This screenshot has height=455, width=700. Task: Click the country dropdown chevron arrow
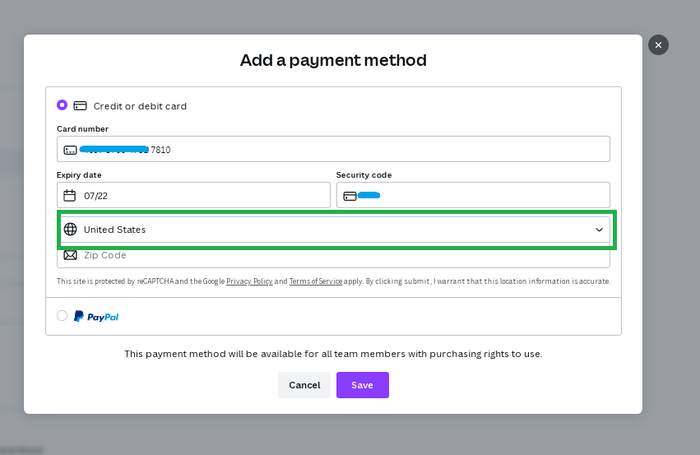coord(599,229)
